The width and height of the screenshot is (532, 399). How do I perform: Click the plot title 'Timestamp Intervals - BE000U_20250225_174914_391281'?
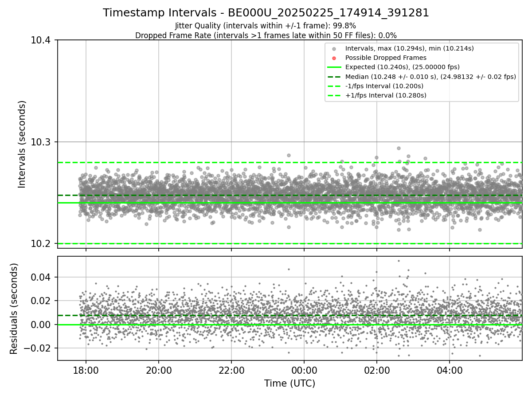click(266, 13)
